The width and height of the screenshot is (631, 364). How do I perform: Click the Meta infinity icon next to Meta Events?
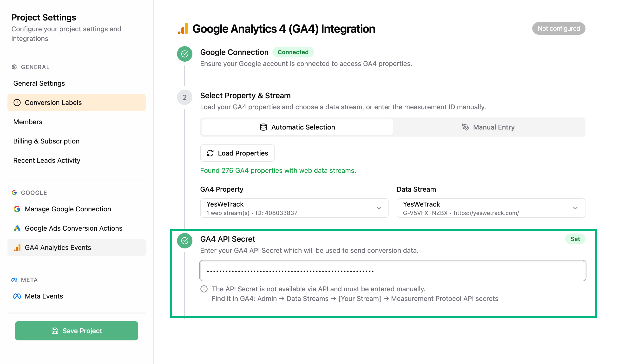[x=17, y=296]
